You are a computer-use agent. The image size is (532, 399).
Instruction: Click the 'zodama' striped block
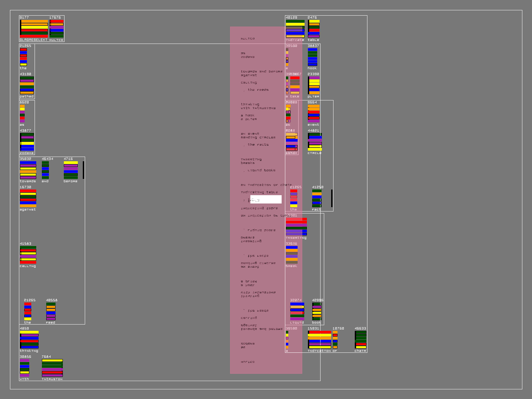point(27,142)
